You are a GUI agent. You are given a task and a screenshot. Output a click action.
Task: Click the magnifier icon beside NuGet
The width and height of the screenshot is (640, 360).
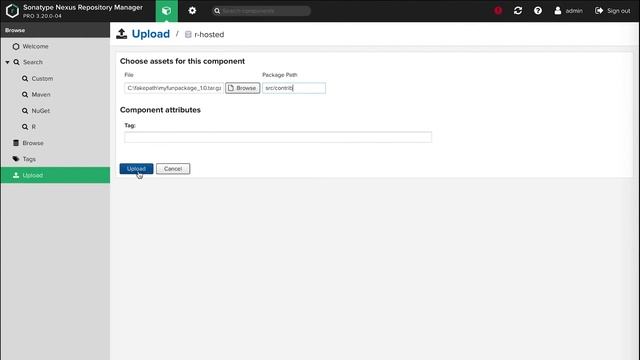click(x=25, y=111)
